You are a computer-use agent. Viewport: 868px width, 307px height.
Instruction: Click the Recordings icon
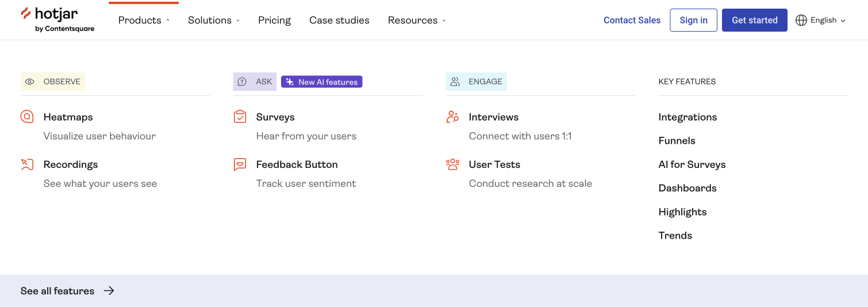(27, 164)
